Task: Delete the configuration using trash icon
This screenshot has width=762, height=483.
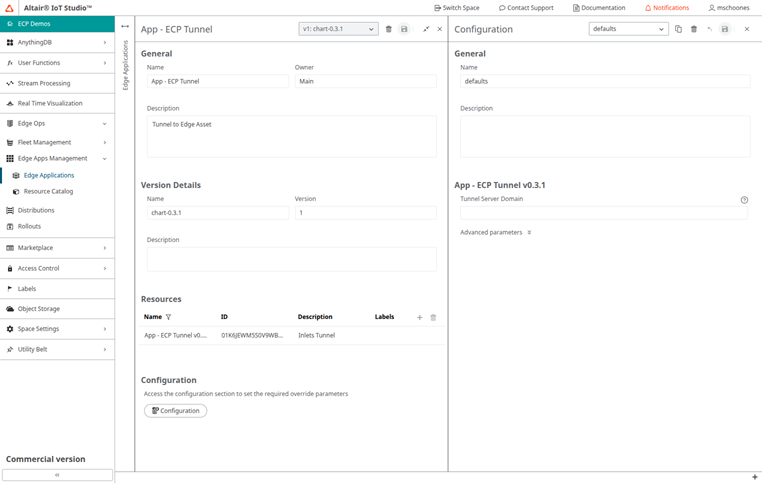Action: point(694,29)
